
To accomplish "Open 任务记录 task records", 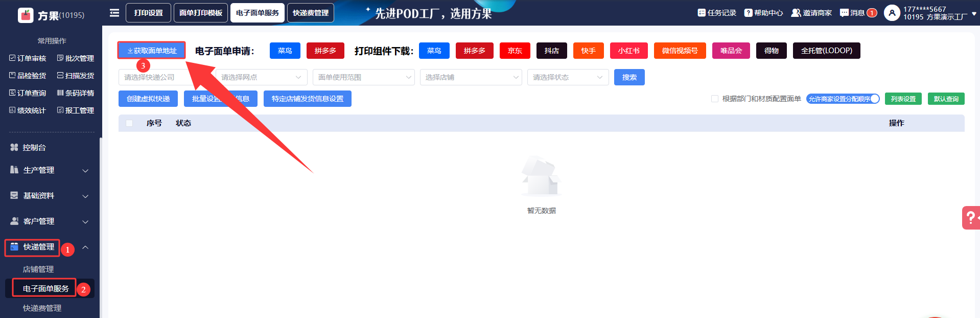I will pyautogui.click(x=717, y=13).
